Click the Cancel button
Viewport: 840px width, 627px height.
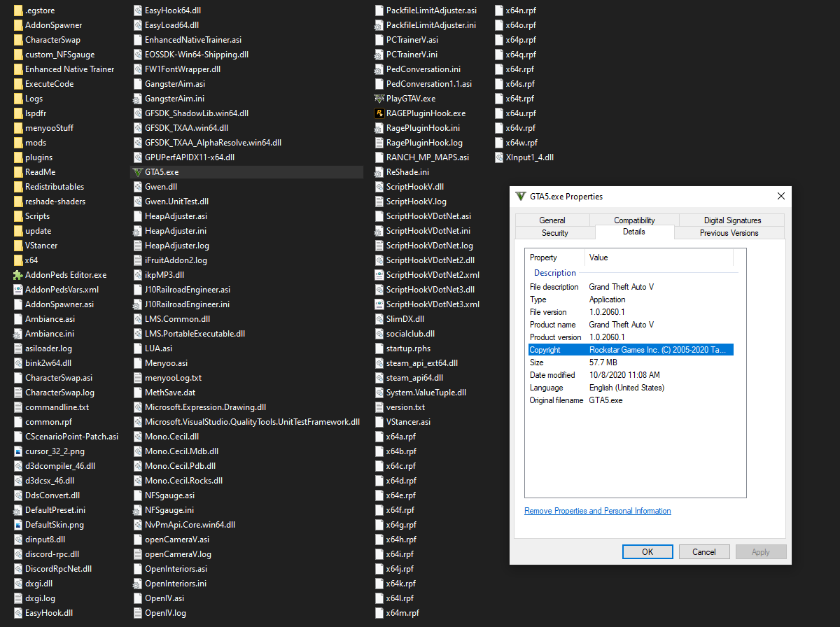click(x=703, y=551)
